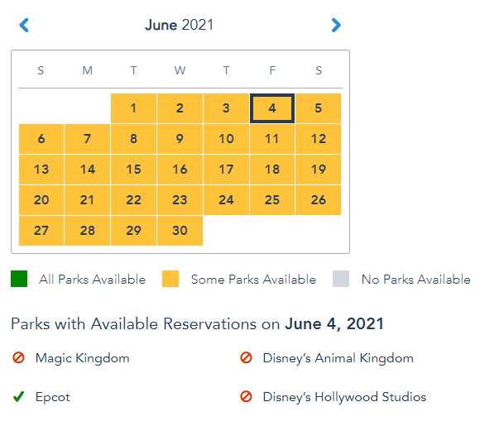Click Disney's Hollywood Studios unavailable icon
This screenshot has width=504, height=421.
coord(247,396)
